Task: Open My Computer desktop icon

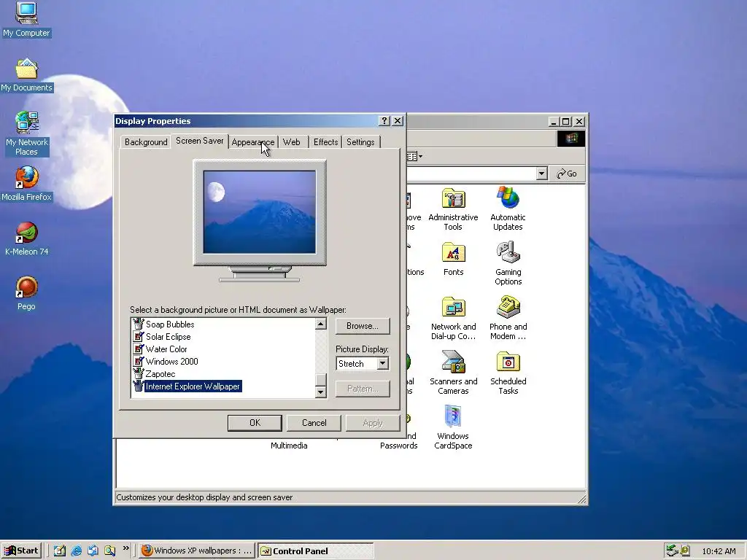Action: click(26, 20)
